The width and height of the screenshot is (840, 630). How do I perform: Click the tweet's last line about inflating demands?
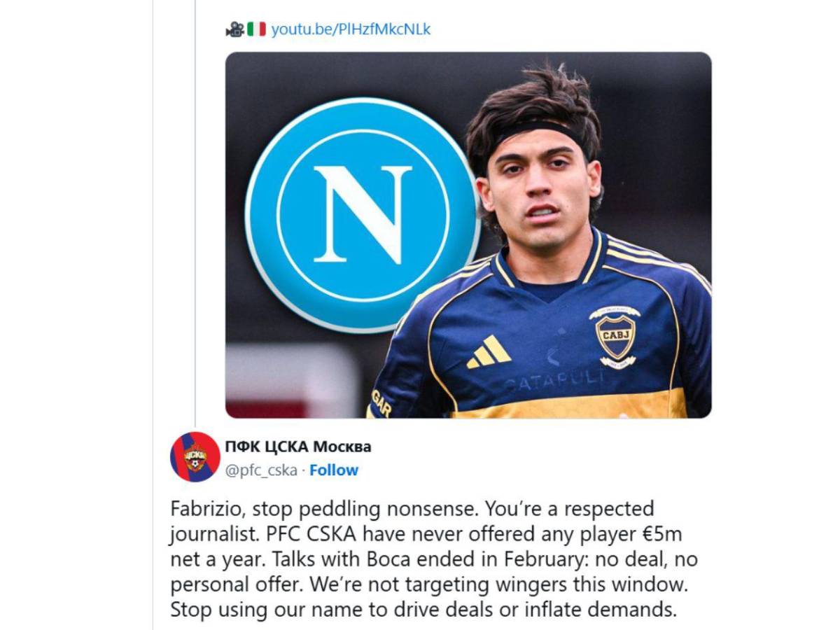[x=423, y=609]
